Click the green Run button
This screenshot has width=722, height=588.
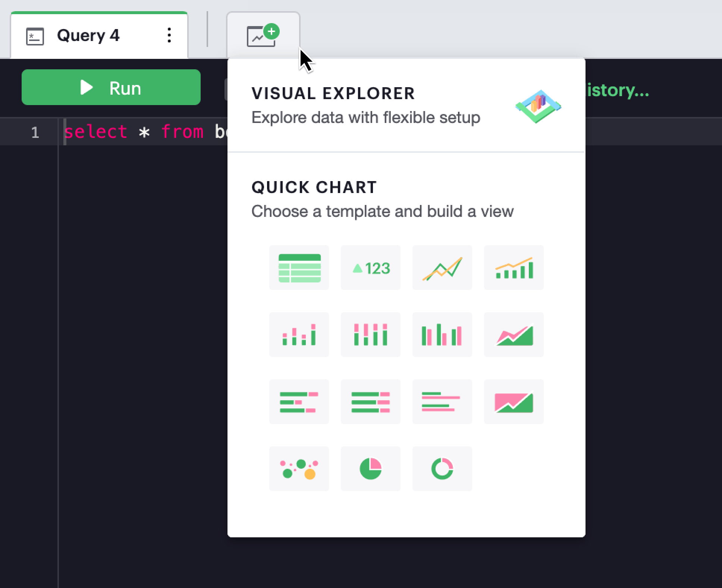(111, 88)
